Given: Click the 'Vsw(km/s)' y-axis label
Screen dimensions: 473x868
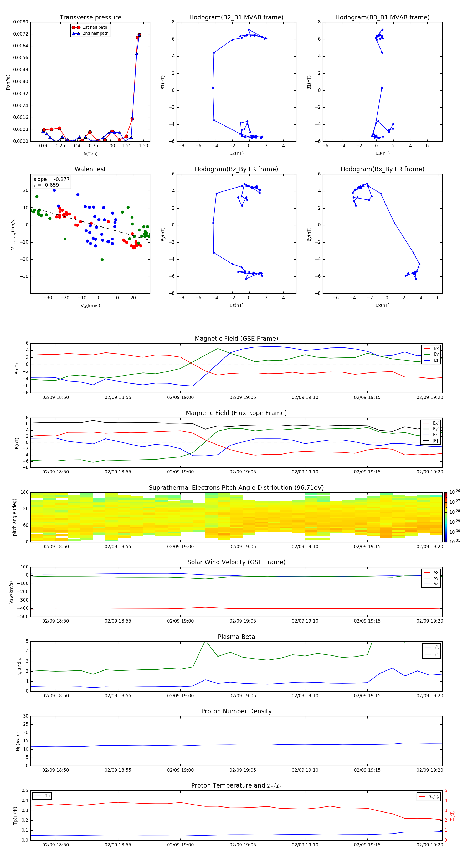Looking at the screenshot, I should 11,592.
